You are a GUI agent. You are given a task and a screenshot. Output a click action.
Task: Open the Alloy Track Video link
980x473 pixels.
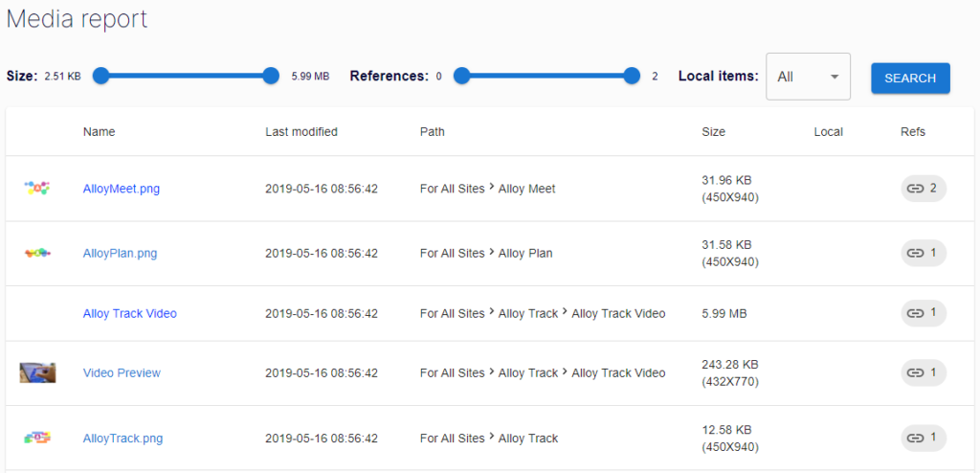(130, 313)
